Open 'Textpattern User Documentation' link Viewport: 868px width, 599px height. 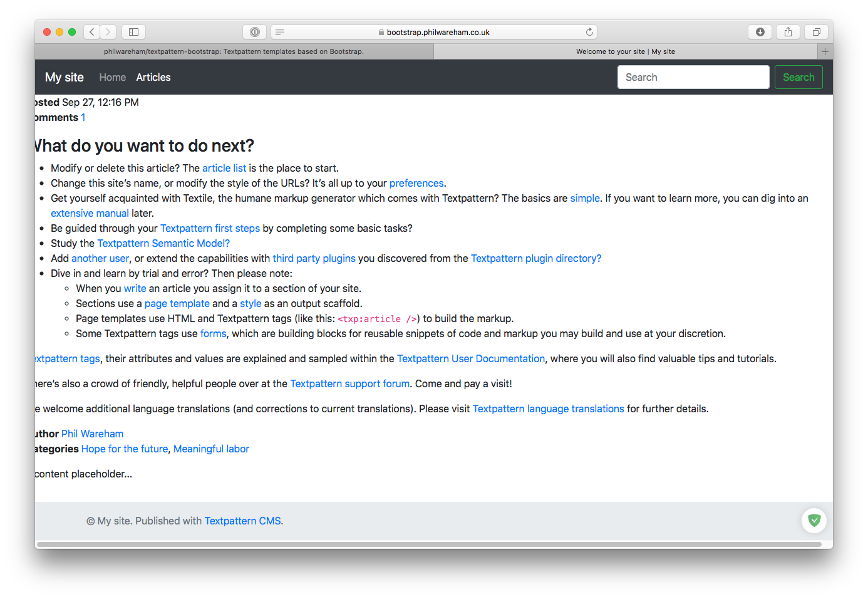(x=471, y=358)
